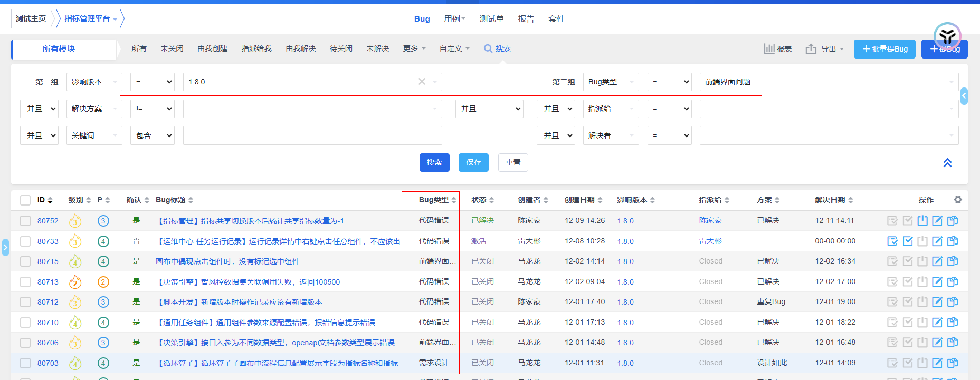Click the resolve icon for bug 80733
Image resolution: width=980 pixels, height=380 pixels.
coord(908,241)
